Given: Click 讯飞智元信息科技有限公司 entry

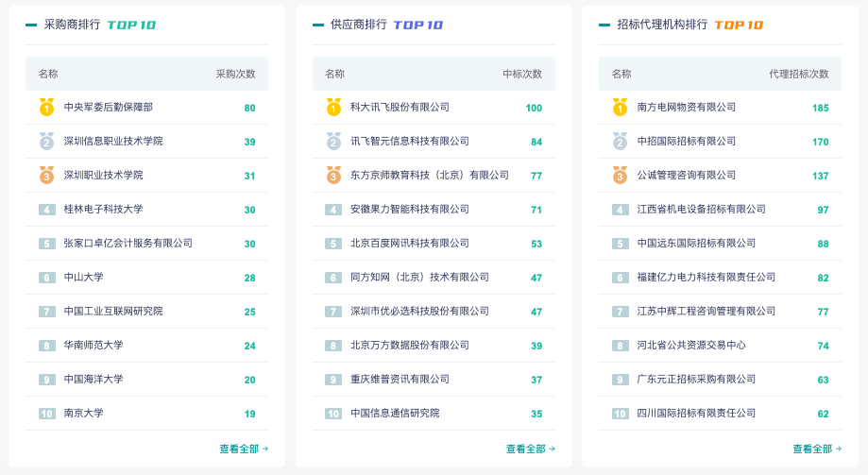Looking at the screenshot, I should [x=410, y=141].
